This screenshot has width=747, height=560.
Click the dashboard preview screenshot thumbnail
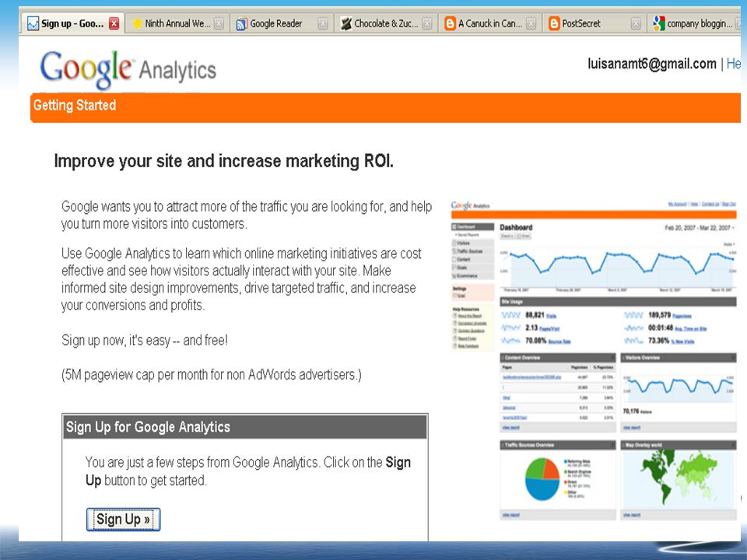pos(594,360)
